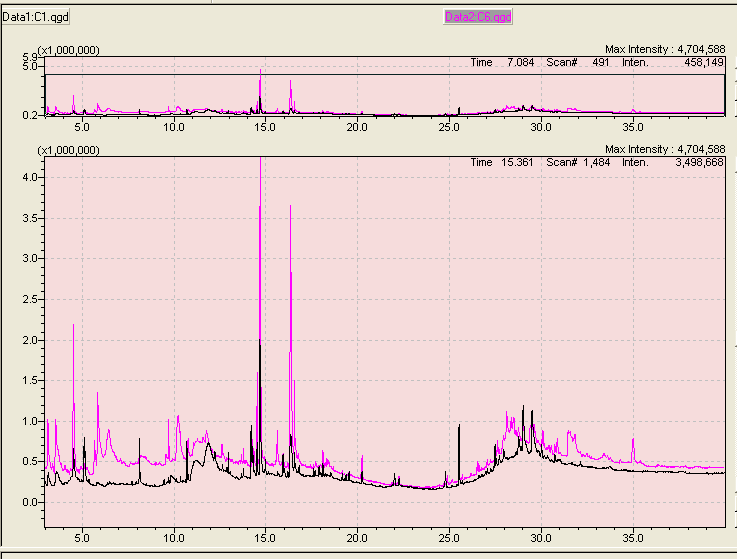Click the Time 15.361 readout in main panel
Image resolution: width=737 pixels, height=559 pixels.
495,162
